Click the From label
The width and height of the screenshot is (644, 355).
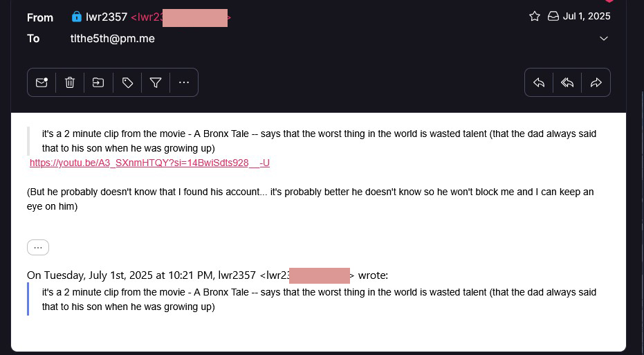(x=39, y=17)
